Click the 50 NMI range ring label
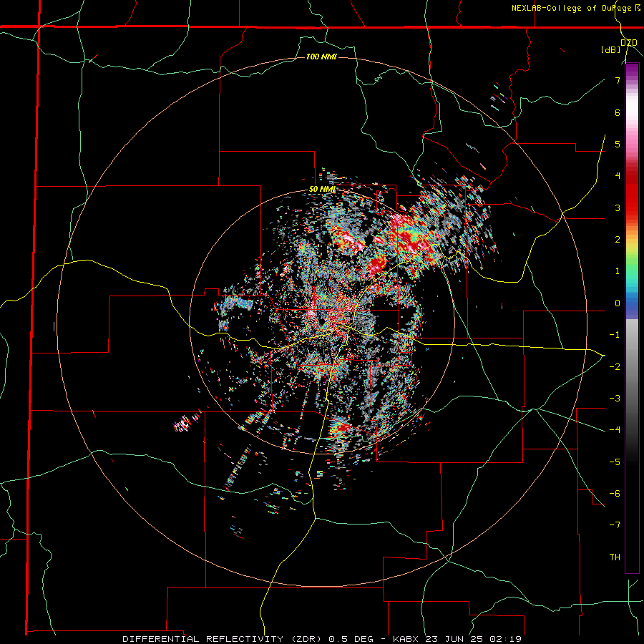Viewport: 644px width, 644px height. (322, 190)
